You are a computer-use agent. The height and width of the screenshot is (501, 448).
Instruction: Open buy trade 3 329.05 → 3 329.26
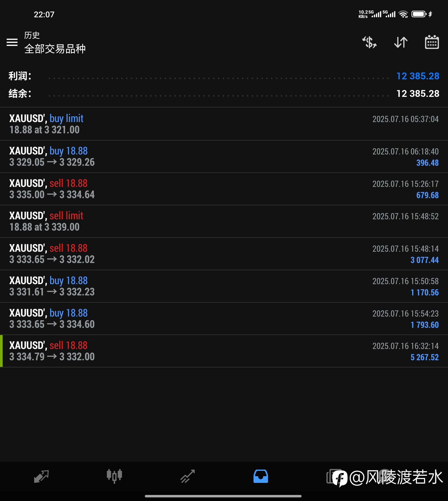[x=224, y=156]
